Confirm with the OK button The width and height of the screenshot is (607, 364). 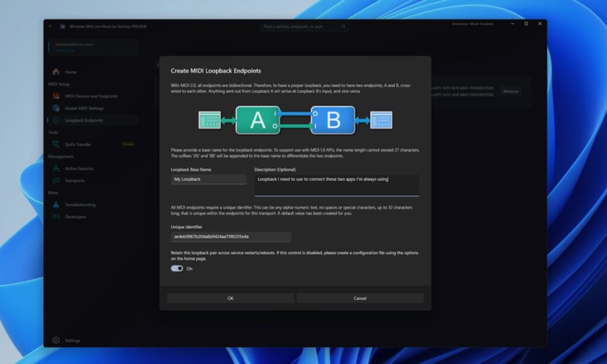231,298
